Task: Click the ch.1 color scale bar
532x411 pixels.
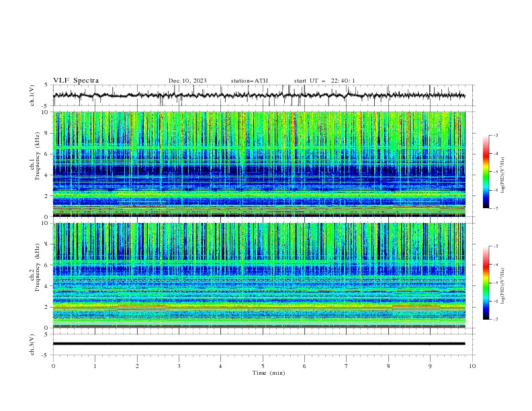Action: click(x=486, y=172)
